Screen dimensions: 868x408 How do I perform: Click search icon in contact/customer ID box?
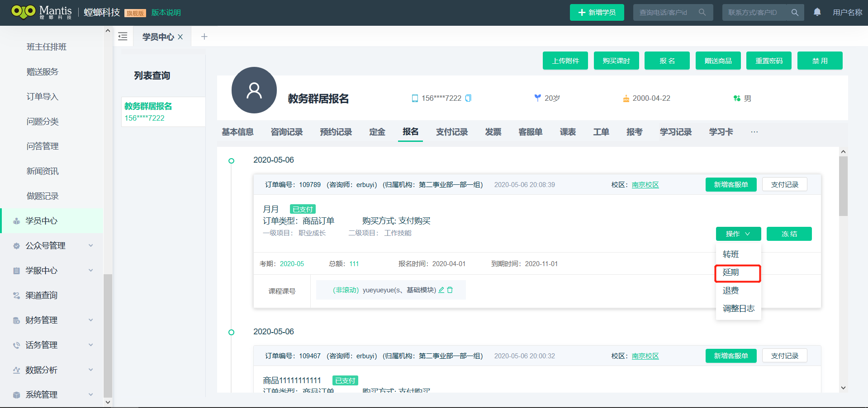[x=795, y=12]
